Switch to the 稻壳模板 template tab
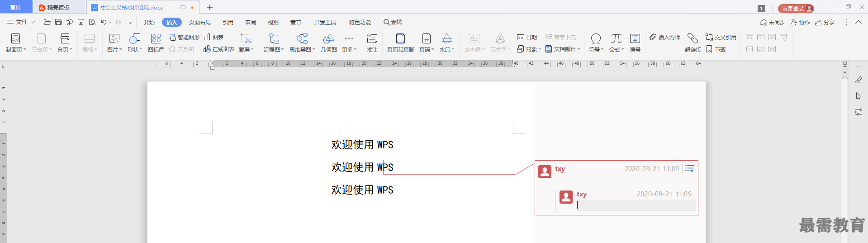868x243 pixels. (58, 7)
